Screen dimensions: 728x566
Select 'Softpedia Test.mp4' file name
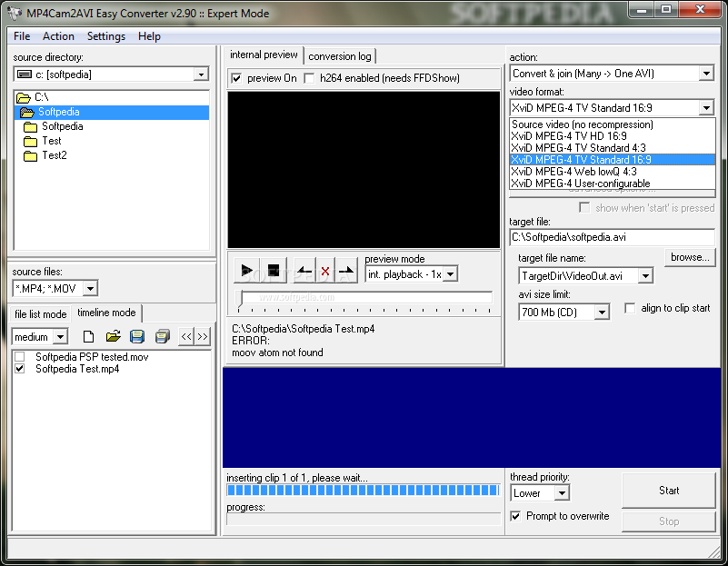77,369
